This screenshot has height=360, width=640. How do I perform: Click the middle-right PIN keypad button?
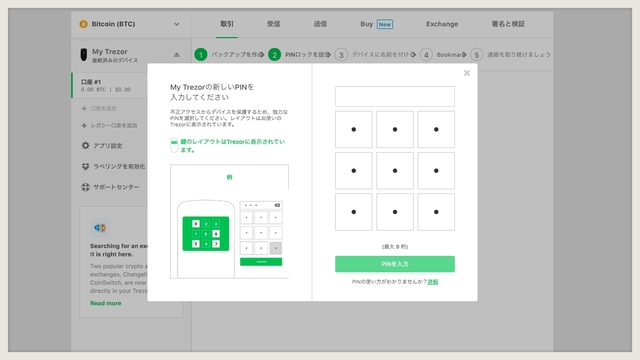point(436,171)
